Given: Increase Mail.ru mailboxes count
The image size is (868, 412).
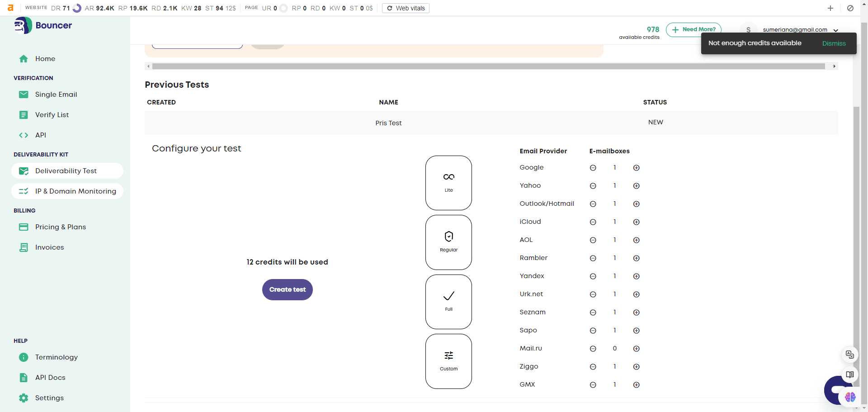Looking at the screenshot, I should click(637, 349).
